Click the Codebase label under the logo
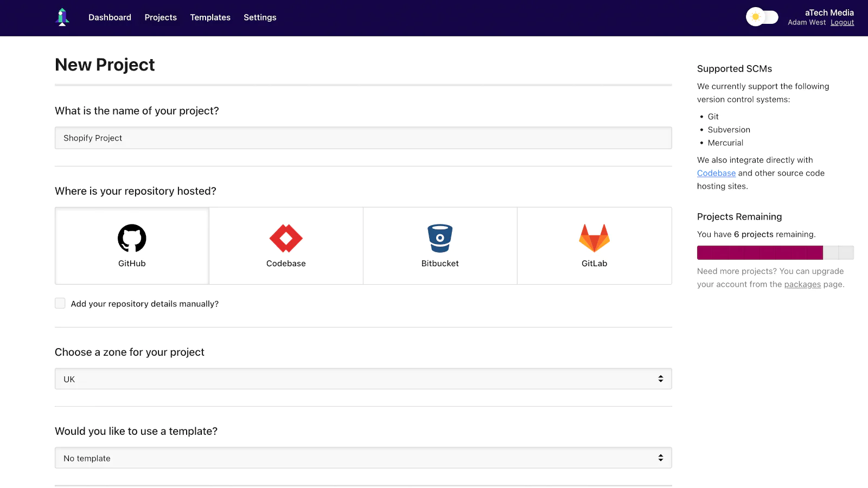This screenshot has width=868, height=488. coord(286,264)
